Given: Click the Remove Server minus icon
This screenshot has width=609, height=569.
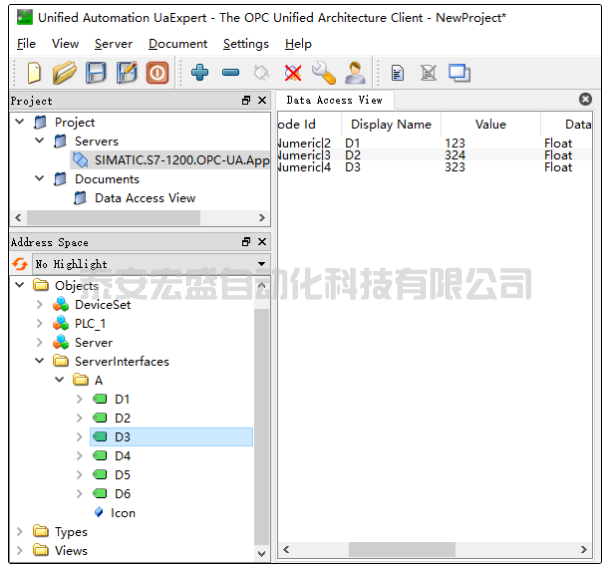Looking at the screenshot, I should pyautogui.click(x=230, y=73).
